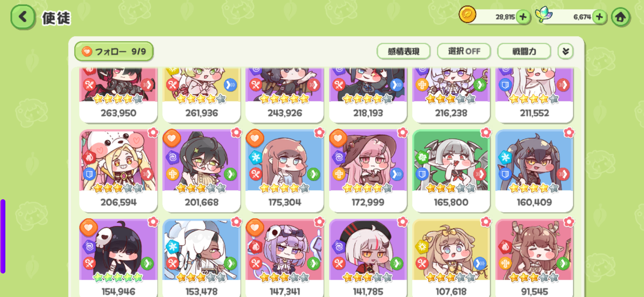Tap the flower badge on the 165,800 card
The image size is (644, 297).
pyautogui.click(x=485, y=132)
